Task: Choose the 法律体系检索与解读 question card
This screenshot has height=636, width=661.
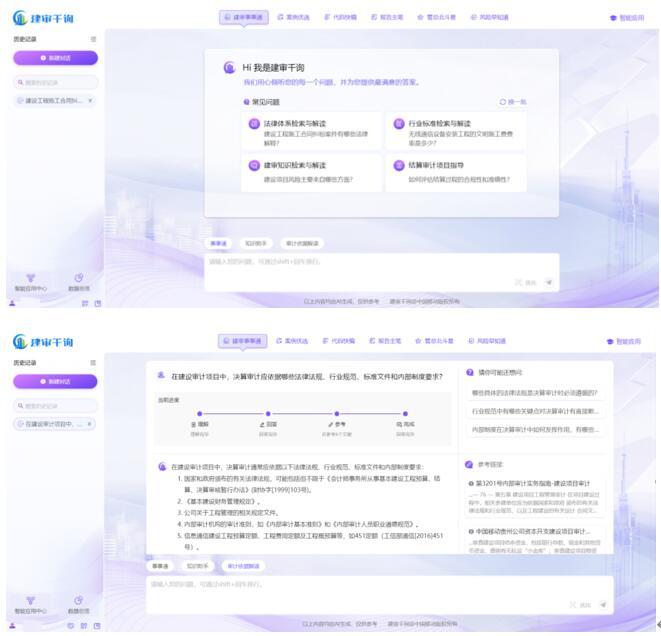Action: point(312,131)
